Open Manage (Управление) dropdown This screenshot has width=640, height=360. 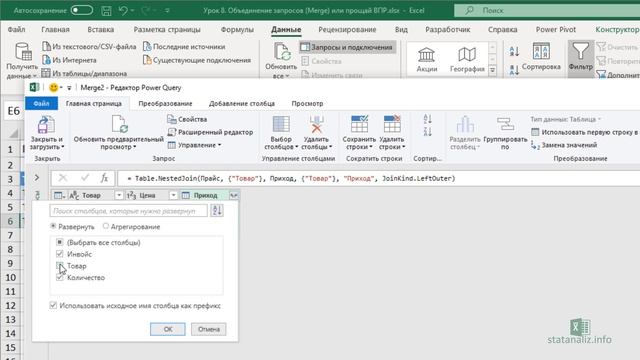coord(194,145)
